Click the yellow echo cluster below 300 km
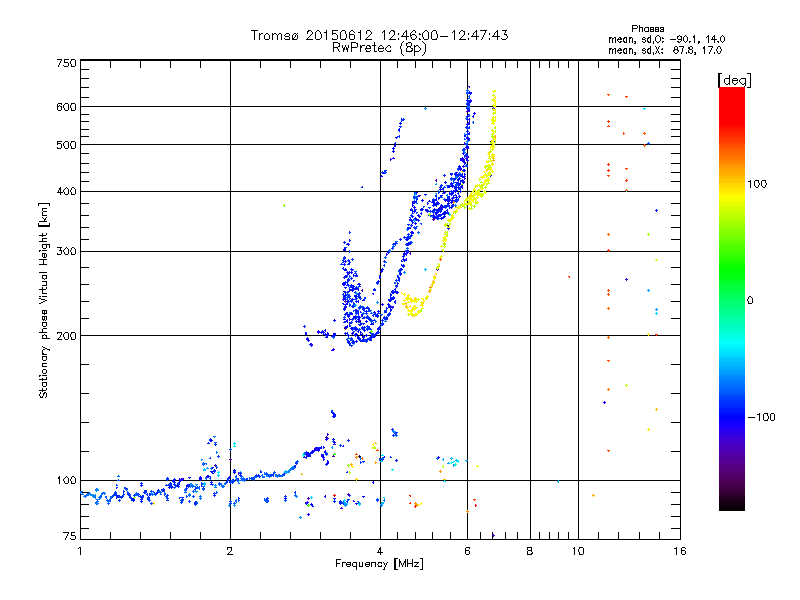The width and height of the screenshot is (800, 600). point(414,305)
